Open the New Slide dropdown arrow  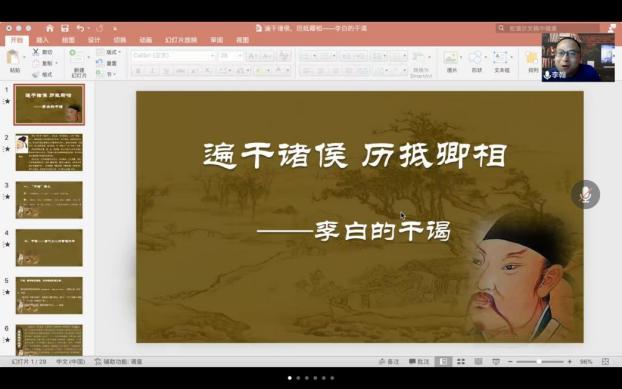click(x=88, y=57)
